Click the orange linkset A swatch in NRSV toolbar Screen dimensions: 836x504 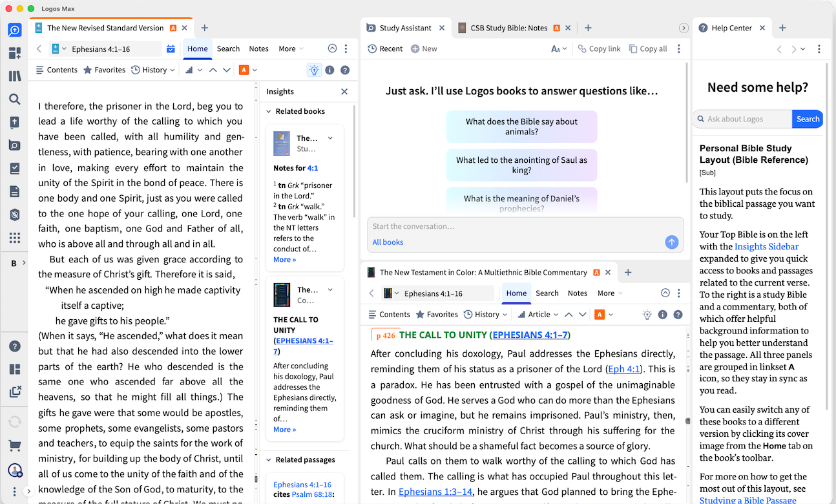pyautogui.click(x=244, y=70)
